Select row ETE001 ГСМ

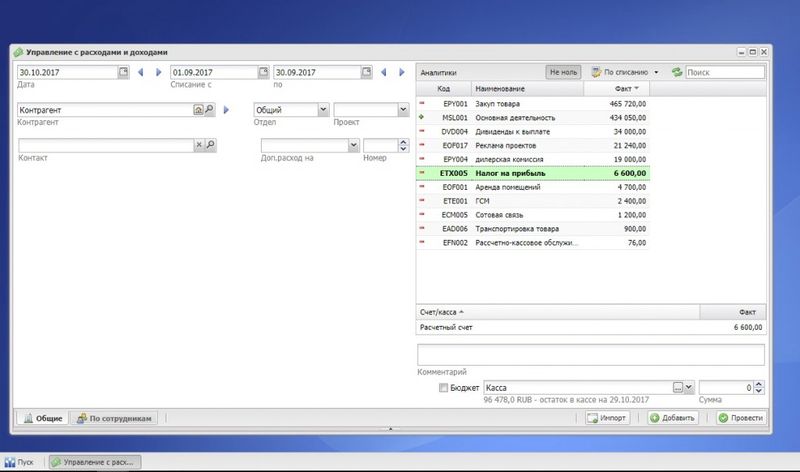[533, 201]
